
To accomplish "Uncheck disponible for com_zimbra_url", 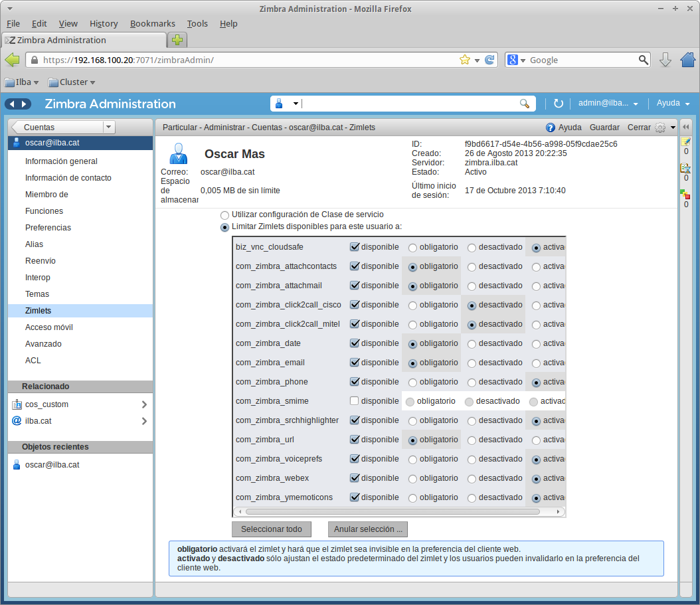I will tap(355, 440).
